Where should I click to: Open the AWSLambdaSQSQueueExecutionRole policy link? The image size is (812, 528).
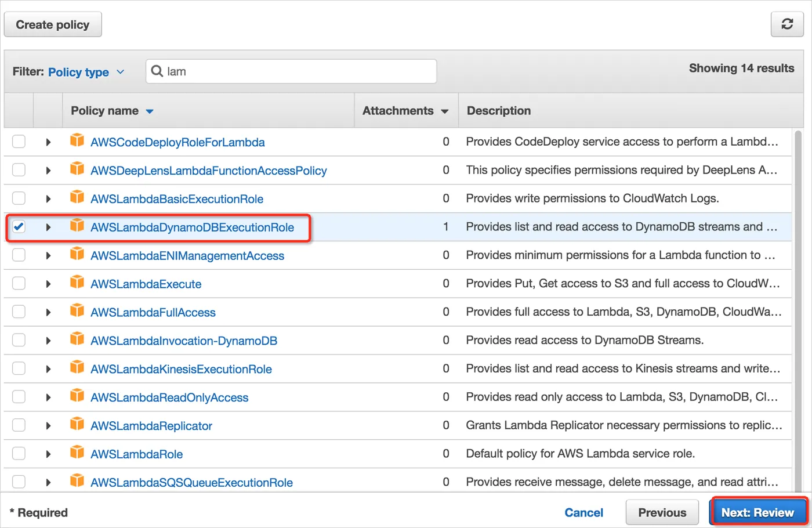[191, 482]
